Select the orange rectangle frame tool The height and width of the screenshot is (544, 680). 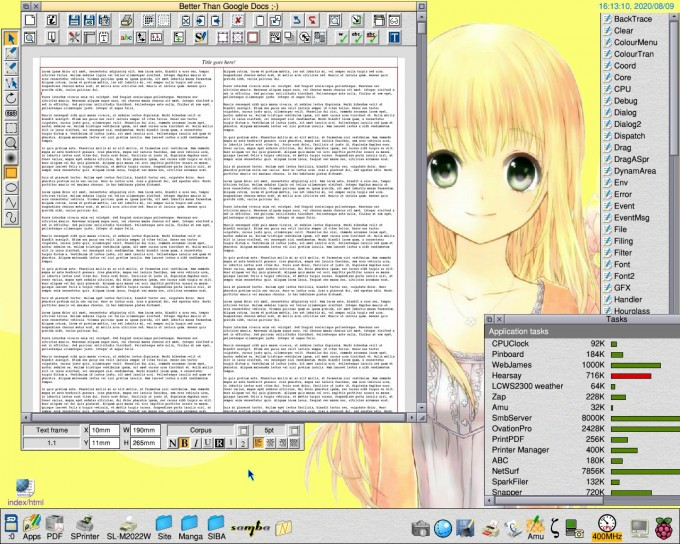pyautogui.click(x=11, y=173)
